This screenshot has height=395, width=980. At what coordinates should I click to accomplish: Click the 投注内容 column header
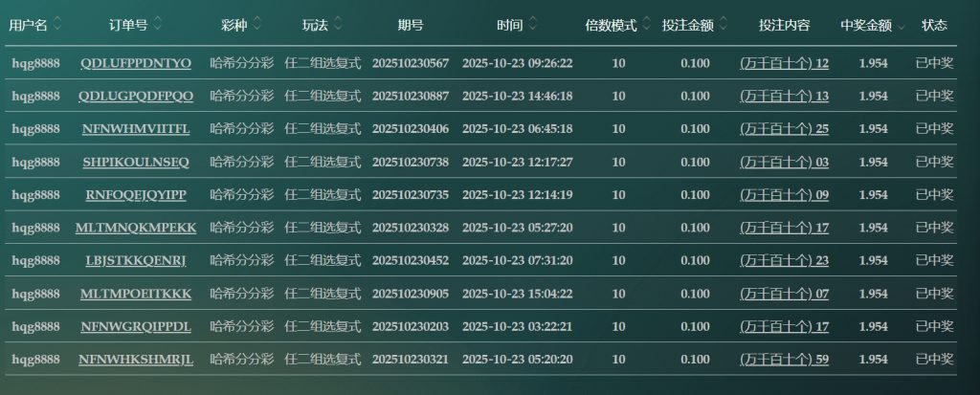(x=783, y=24)
